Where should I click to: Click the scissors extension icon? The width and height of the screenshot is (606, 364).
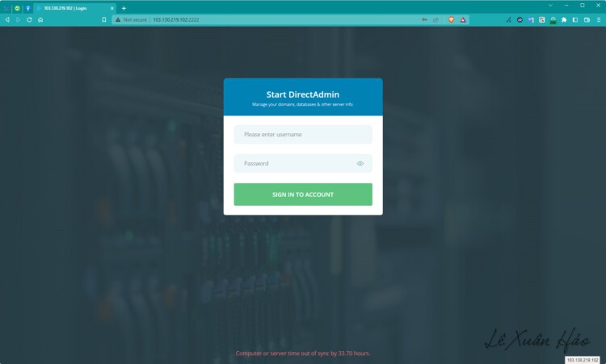(x=508, y=19)
